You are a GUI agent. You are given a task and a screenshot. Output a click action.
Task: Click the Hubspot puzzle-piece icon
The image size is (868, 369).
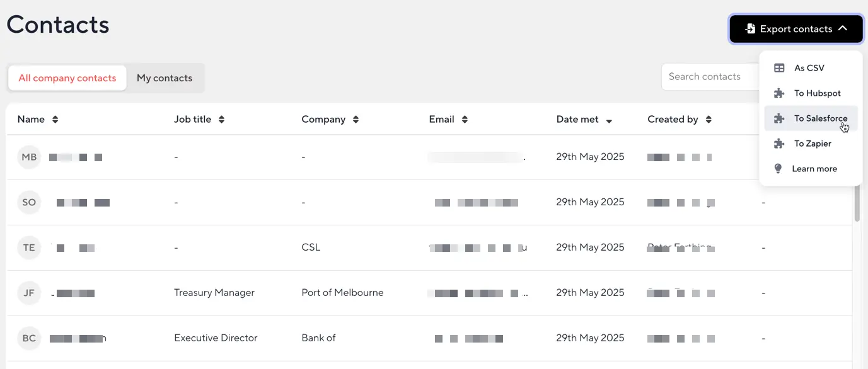(779, 93)
